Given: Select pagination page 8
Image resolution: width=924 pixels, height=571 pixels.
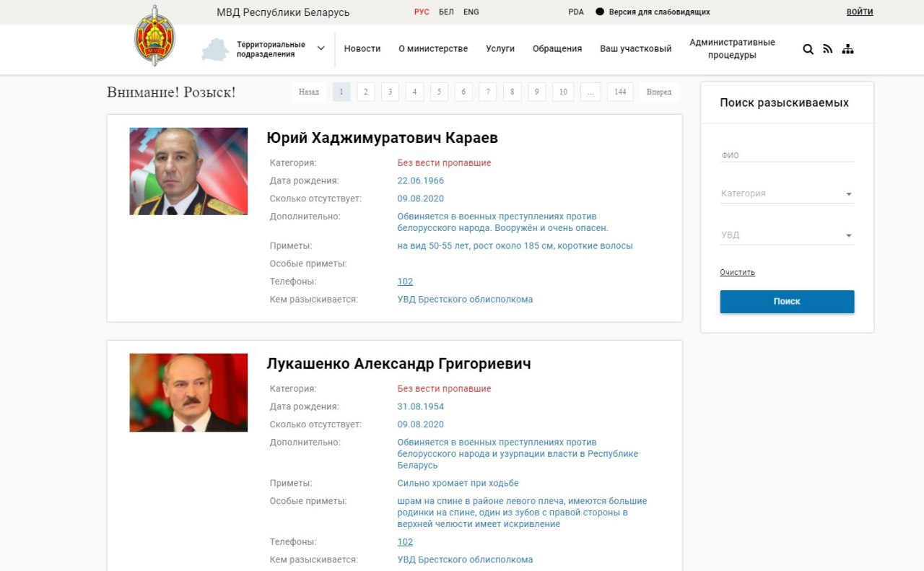Looking at the screenshot, I should pyautogui.click(x=513, y=92).
